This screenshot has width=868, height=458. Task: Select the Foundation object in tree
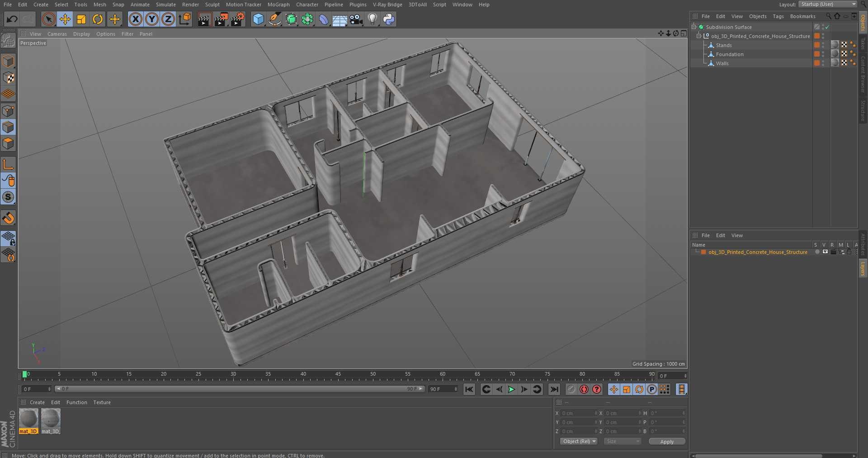click(729, 54)
